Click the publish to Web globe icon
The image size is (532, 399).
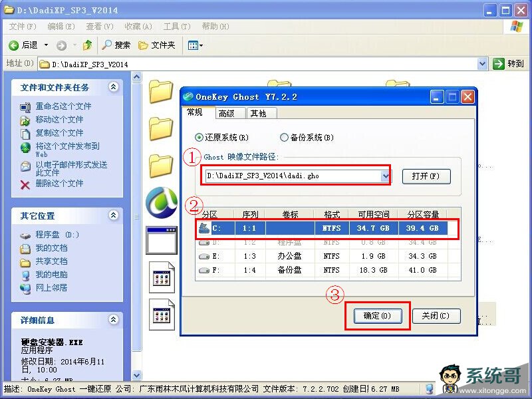(25, 148)
